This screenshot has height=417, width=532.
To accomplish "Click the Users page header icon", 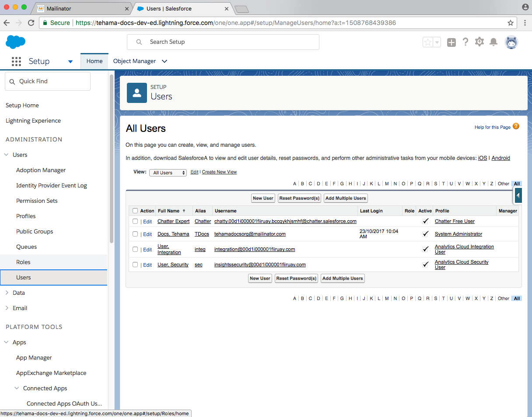I will tap(137, 93).
